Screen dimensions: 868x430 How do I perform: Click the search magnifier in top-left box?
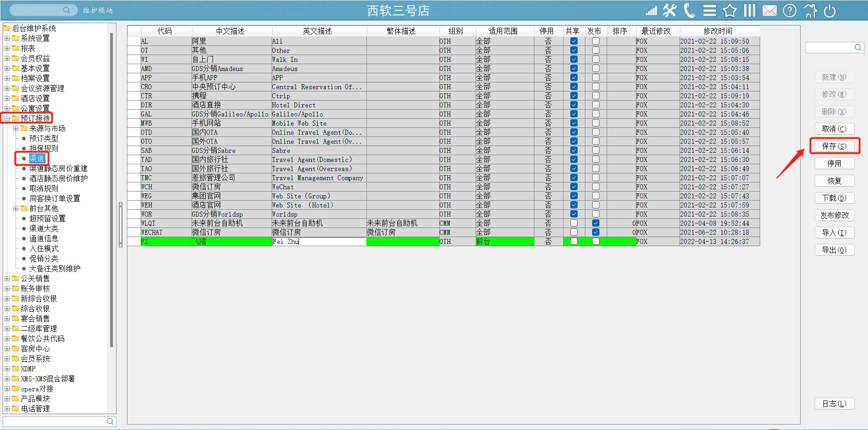click(x=66, y=10)
